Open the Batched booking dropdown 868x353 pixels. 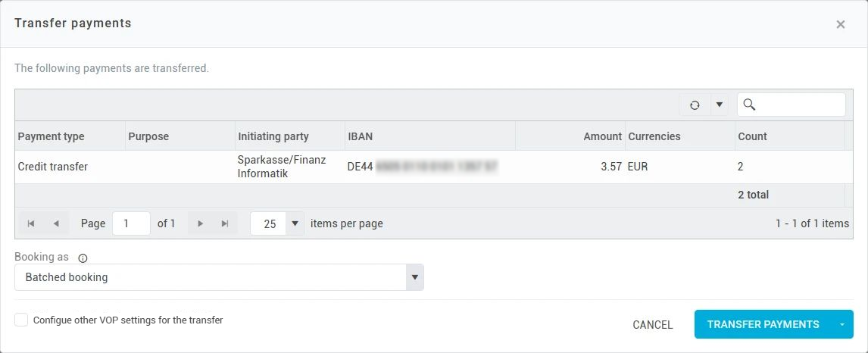(414, 277)
